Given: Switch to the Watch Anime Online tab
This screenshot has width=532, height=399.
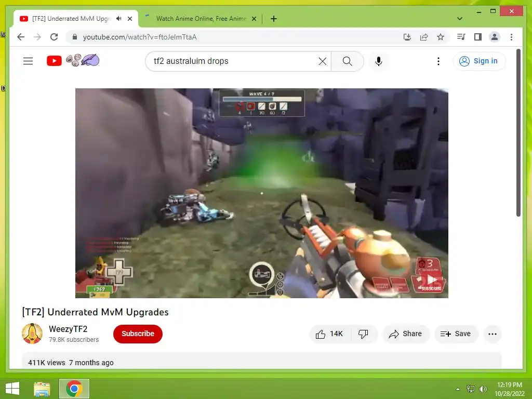Looking at the screenshot, I should pyautogui.click(x=201, y=19).
